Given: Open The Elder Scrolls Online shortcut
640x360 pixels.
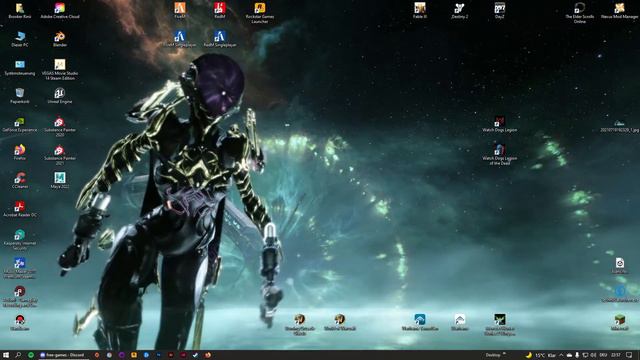Looking at the screenshot, I should pyautogui.click(x=580, y=13).
